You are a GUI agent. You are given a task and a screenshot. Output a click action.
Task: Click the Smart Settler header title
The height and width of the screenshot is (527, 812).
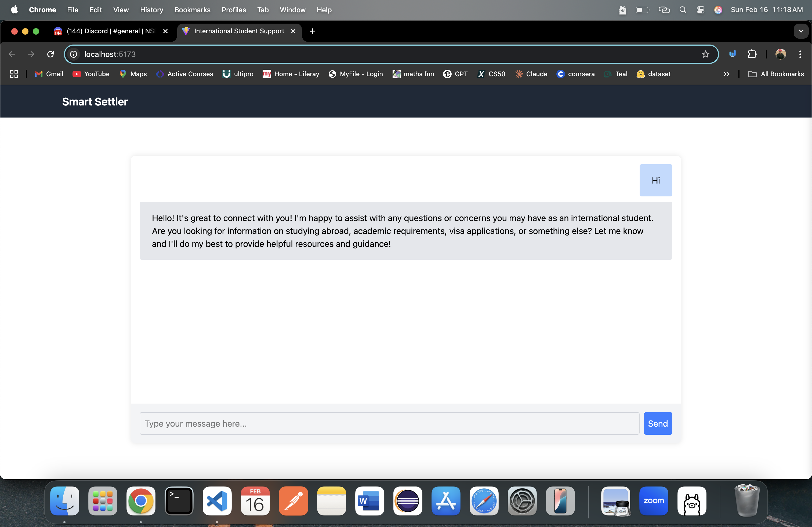click(x=95, y=102)
